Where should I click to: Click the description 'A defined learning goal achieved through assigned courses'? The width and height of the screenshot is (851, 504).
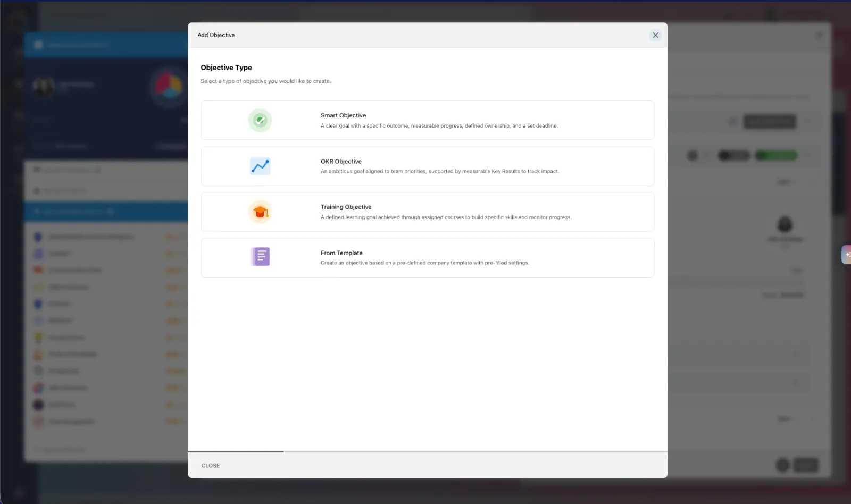(x=446, y=217)
